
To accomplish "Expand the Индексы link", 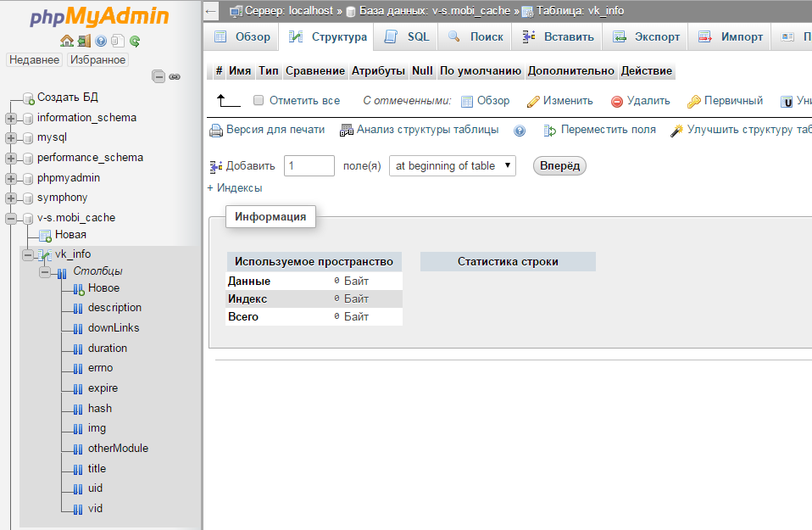I will tap(235, 188).
